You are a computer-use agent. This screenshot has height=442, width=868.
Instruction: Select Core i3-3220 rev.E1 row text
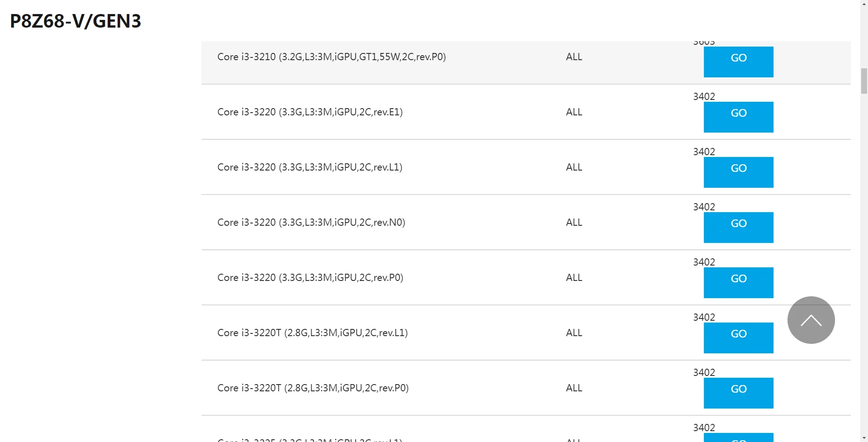[x=310, y=112]
